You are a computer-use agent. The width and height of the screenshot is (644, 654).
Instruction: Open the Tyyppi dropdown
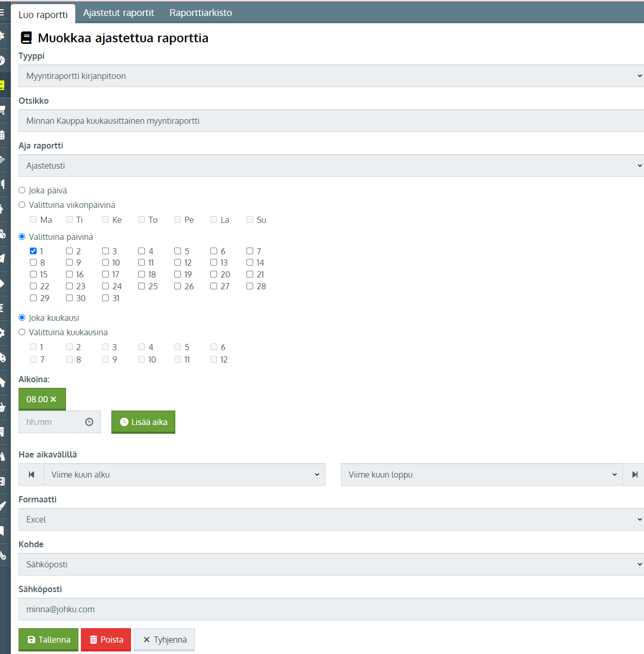[x=331, y=76]
